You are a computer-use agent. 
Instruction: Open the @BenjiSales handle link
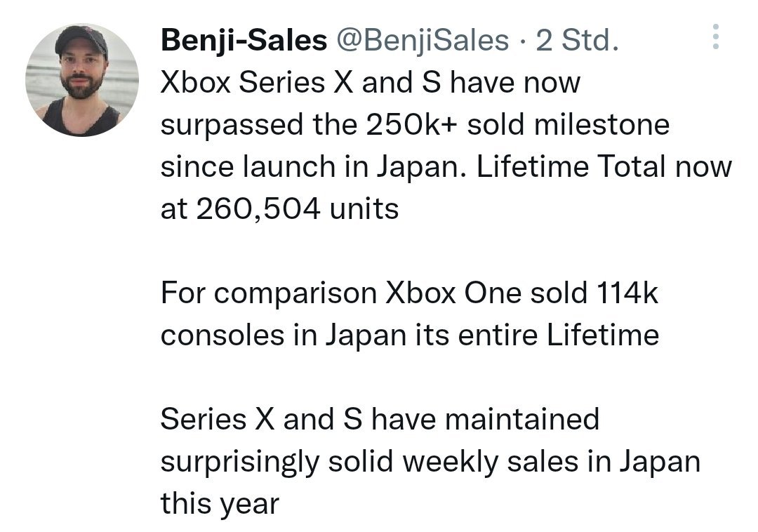[x=422, y=39]
